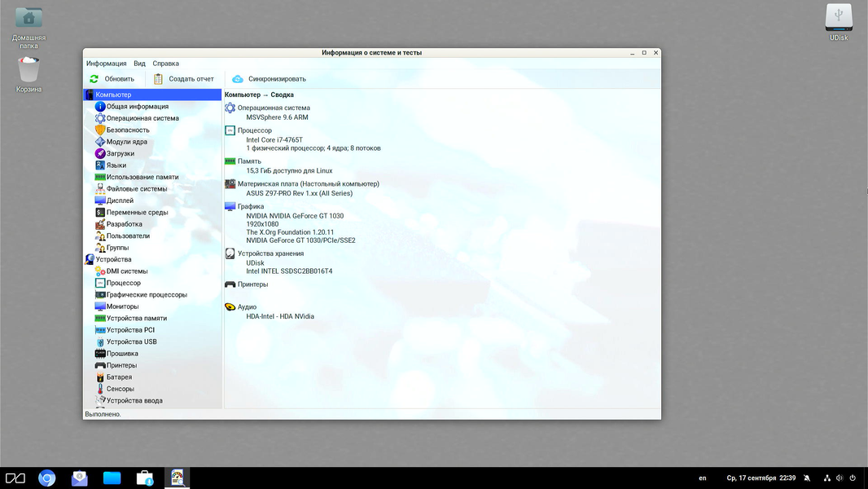This screenshot has width=868, height=489.
Task: Click Выполнено status bar text
Action: (x=103, y=414)
